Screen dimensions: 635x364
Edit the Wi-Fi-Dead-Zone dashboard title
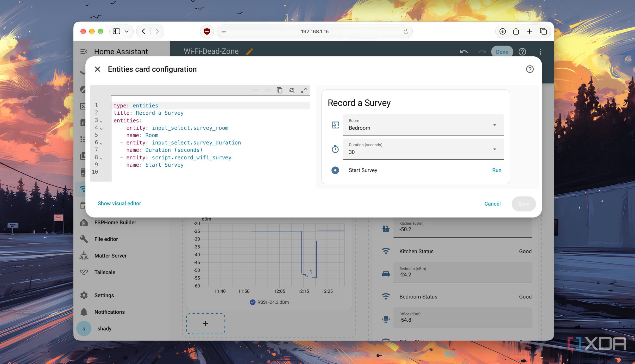click(x=249, y=51)
